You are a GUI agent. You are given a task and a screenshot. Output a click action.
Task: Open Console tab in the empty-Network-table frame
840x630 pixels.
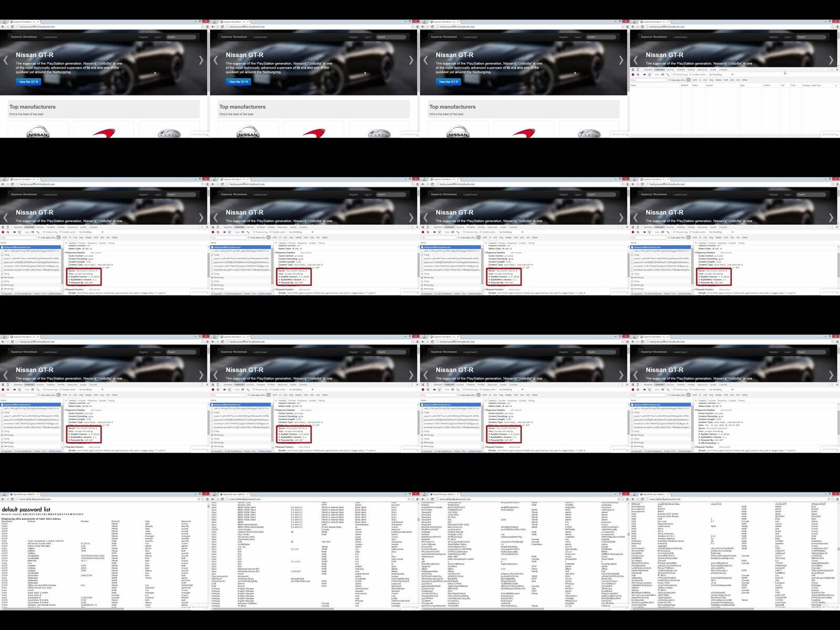(723, 69)
